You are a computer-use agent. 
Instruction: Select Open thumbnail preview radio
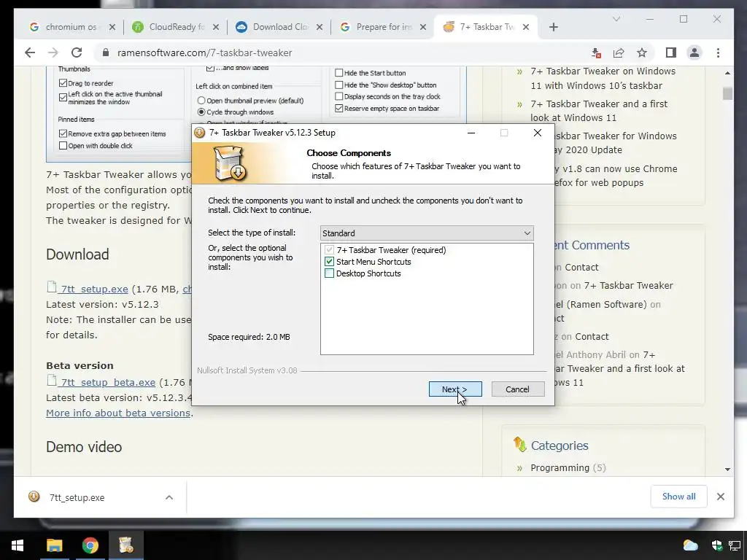[201, 101]
